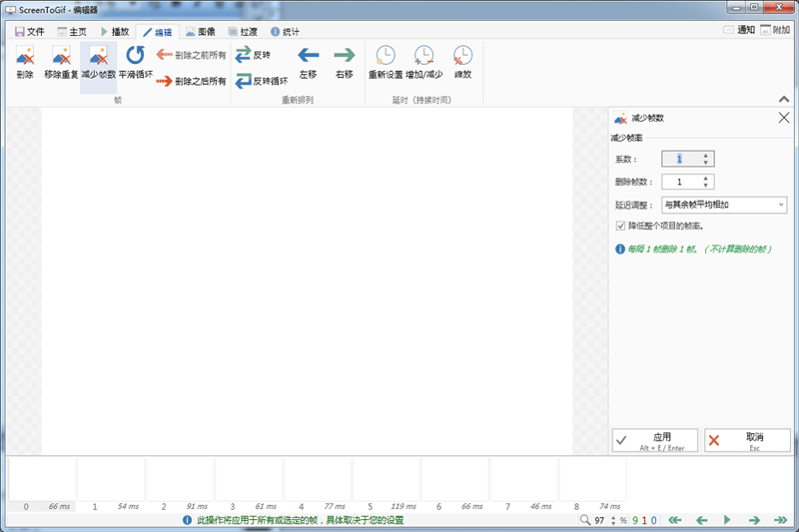Select frame 5 thumbnail in timeline

[x=386, y=480]
